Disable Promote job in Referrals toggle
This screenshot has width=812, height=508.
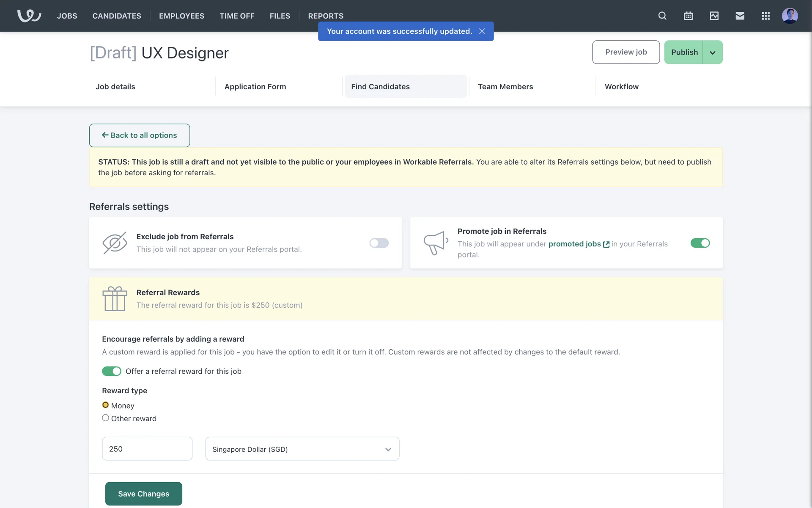click(x=700, y=243)
